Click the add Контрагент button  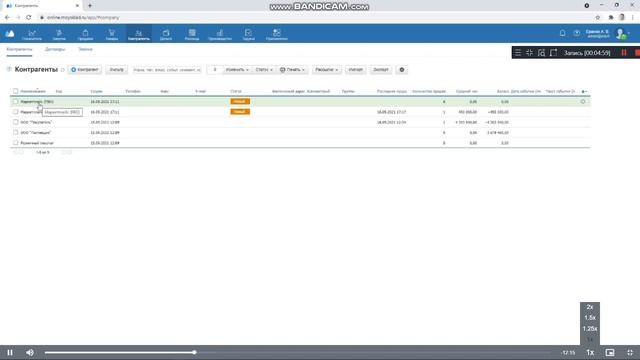[85, 70]
